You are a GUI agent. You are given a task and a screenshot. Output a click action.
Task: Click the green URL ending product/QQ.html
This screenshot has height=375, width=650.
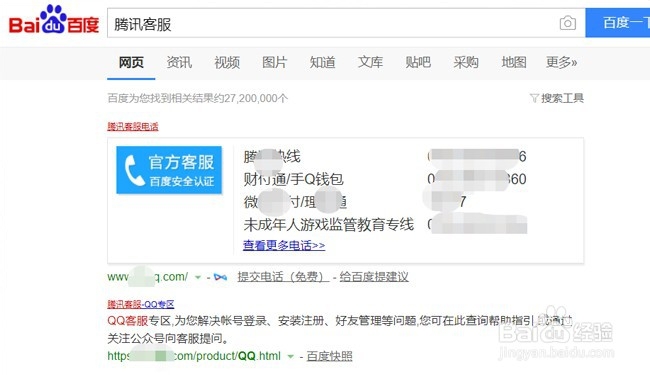194,356
